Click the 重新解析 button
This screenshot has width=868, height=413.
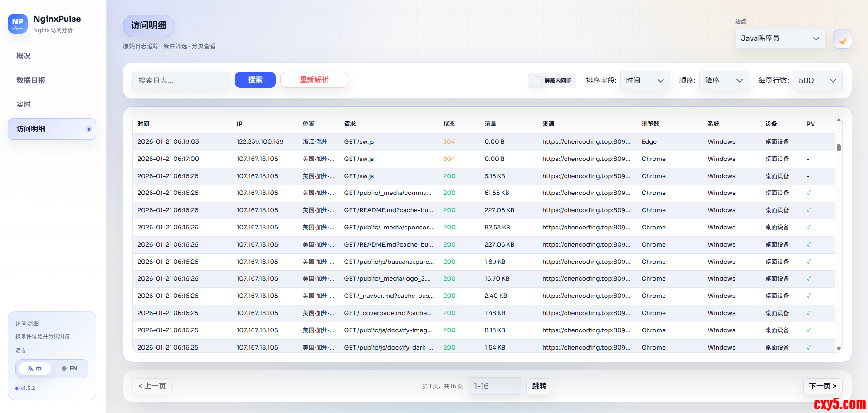pos(314,80)
